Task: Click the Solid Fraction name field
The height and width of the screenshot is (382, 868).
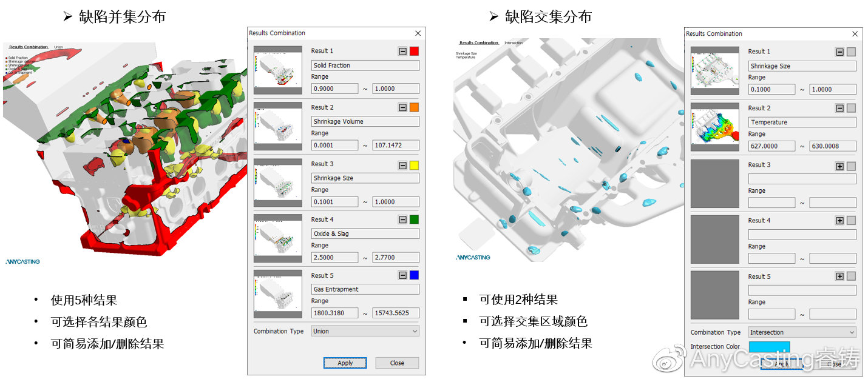Action: click(x=365, y=65)
